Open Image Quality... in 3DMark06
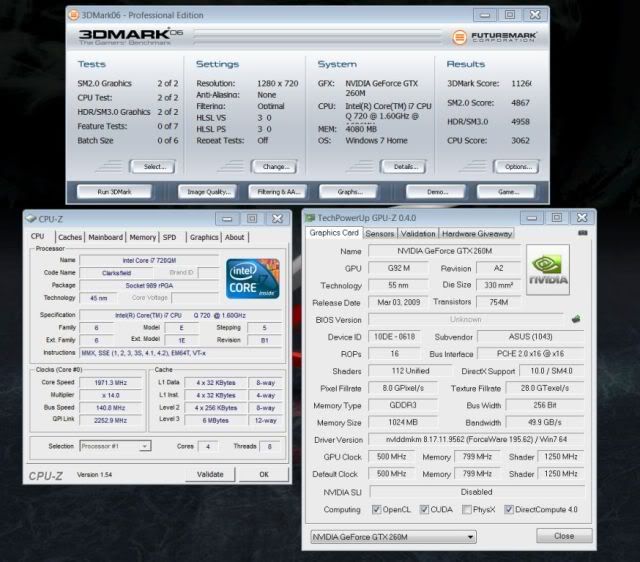The image size is (640, 562). [x=207, y=191]
